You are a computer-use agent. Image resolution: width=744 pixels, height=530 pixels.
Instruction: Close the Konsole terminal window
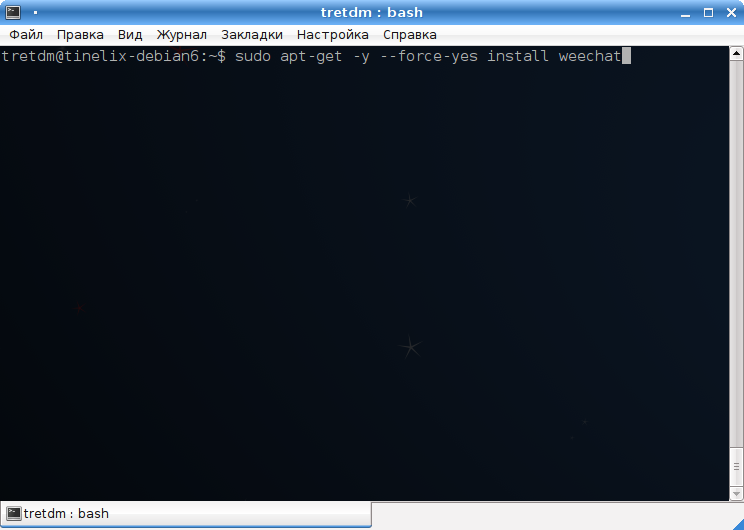click(730, 12)
